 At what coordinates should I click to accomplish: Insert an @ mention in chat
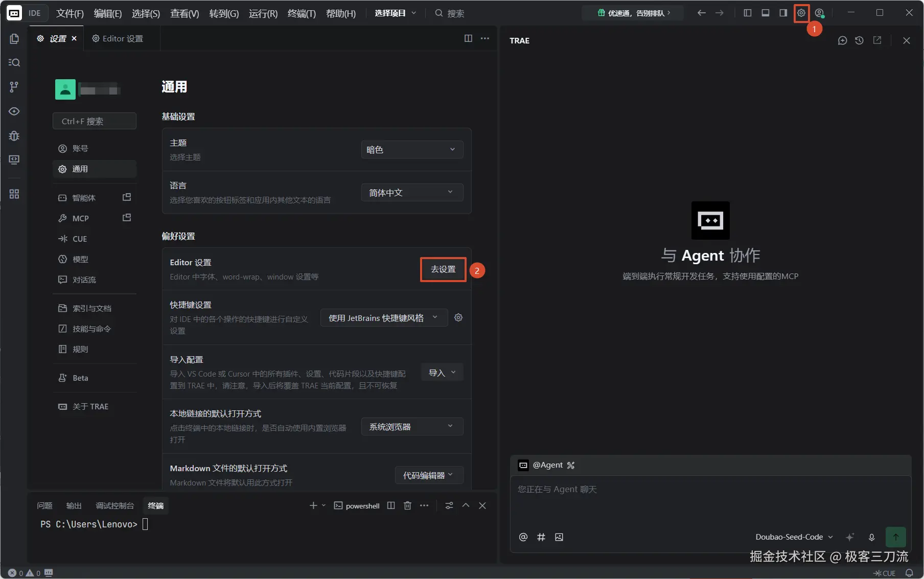tap(523, 537)
